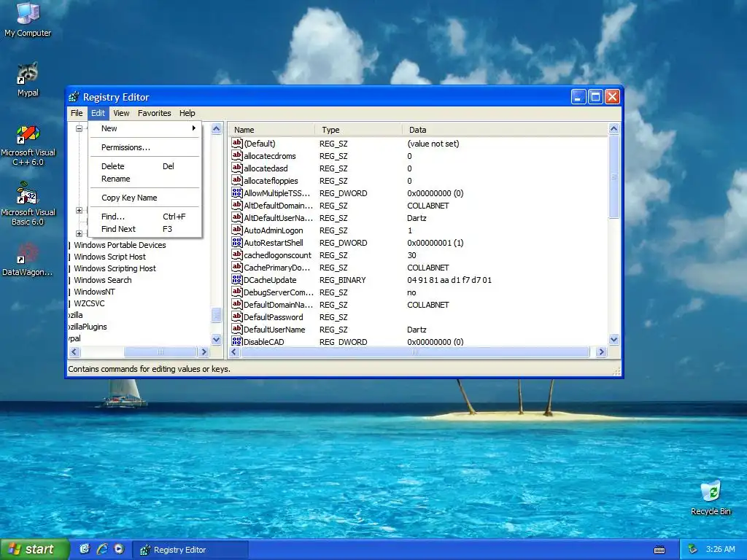Click the DisableCAD DWORD value icon

237,341
